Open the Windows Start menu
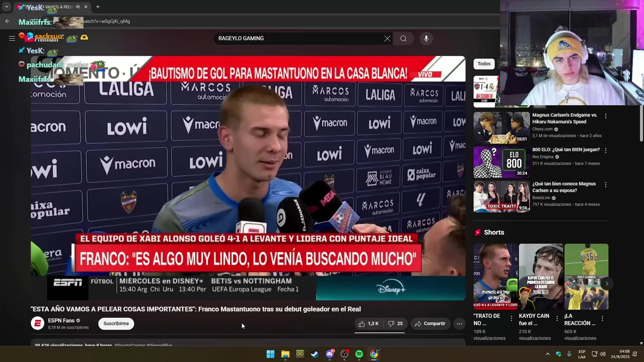This screenshot has height=362, width=644. tap(270, 354)
